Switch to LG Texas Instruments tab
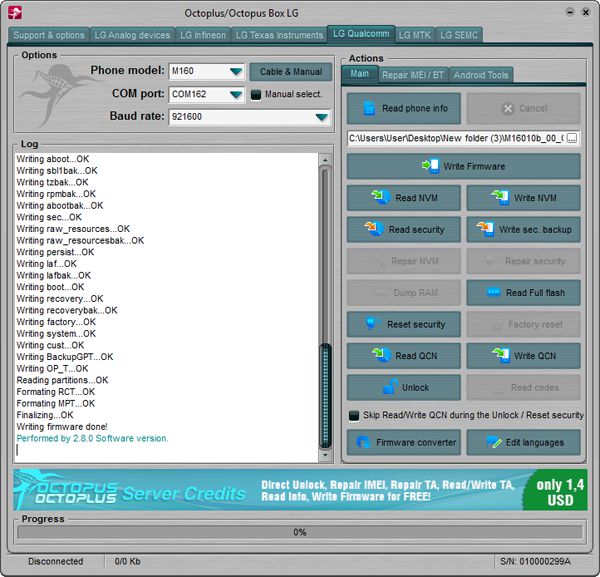Image resolution: width=600 pixels, height=577 pixels. [x=279, y=35]
